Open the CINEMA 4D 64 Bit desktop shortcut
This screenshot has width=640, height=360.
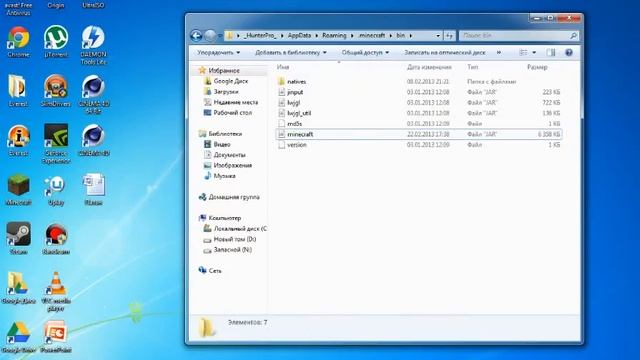tap(93, 95)
